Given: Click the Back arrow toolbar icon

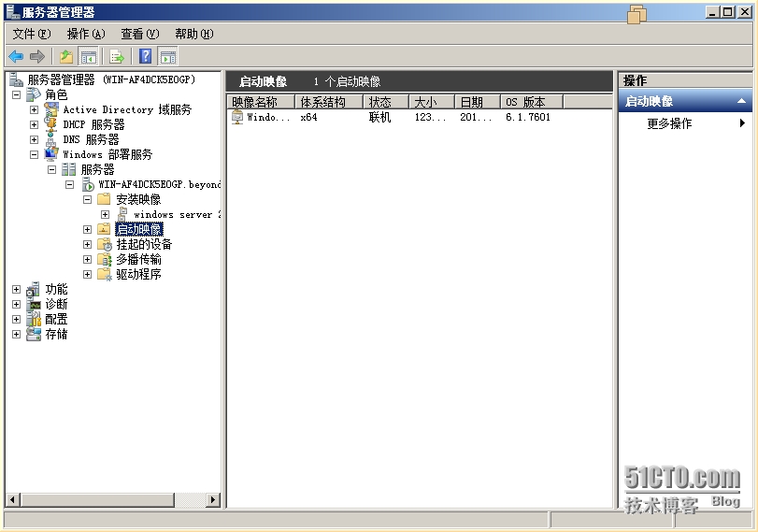Looking at the screenshot, I should pyautogui.click(x=16, y=57).
